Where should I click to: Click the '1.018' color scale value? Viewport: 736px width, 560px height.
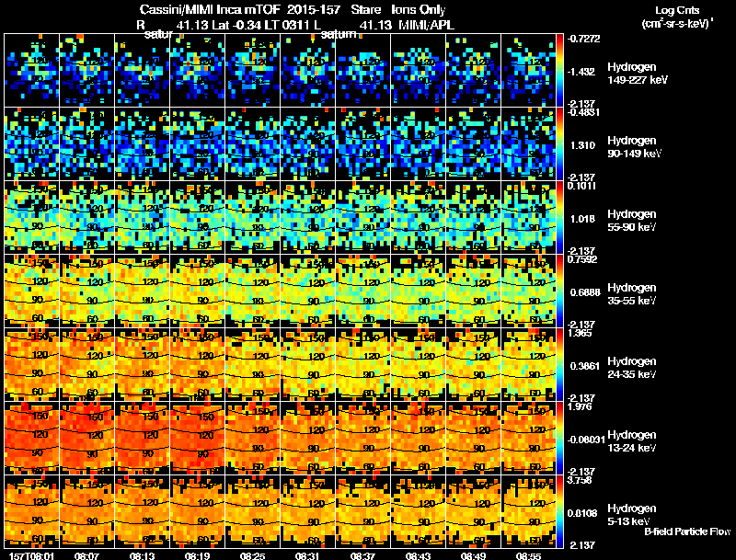pos(582,219)
